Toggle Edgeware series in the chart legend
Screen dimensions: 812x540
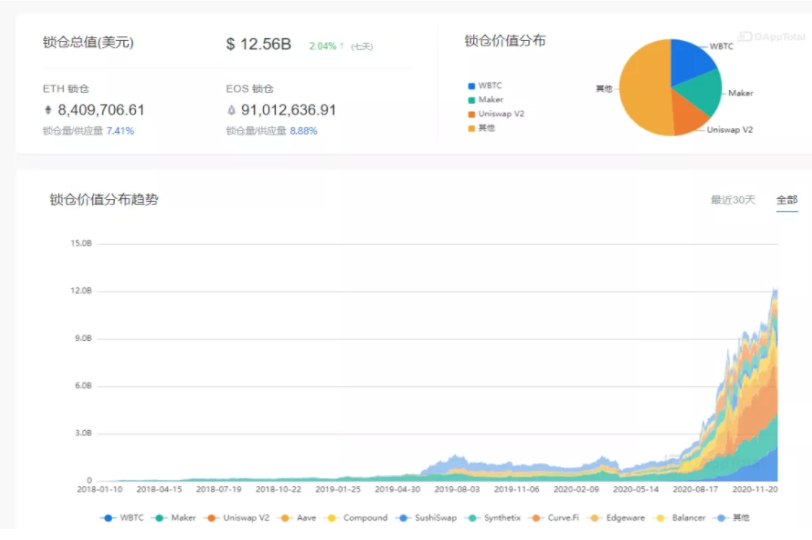point(617,518)
